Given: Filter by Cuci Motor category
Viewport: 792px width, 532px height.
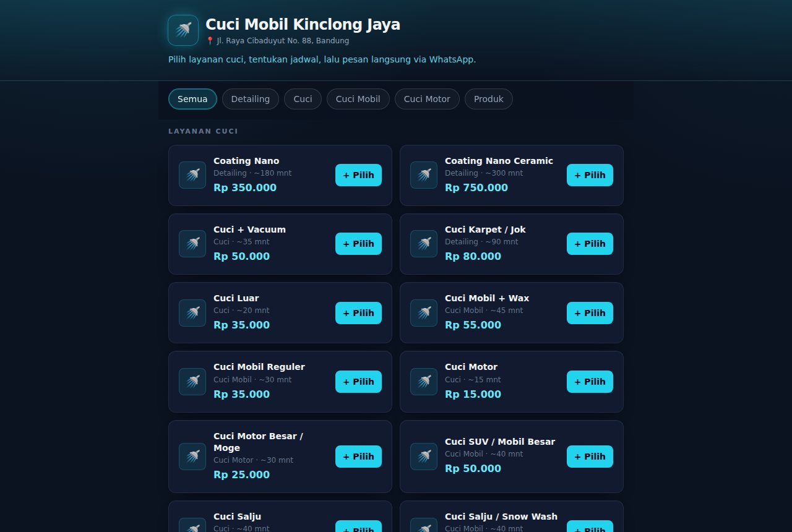Looking at the screenshot, I should (x=427, y=99).
